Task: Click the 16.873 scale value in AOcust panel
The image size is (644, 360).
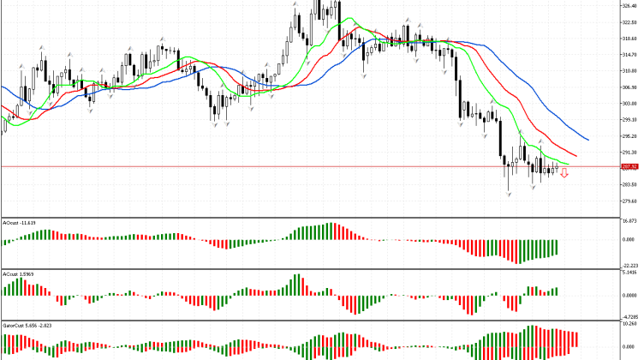Action: click(x=629, y=221)
